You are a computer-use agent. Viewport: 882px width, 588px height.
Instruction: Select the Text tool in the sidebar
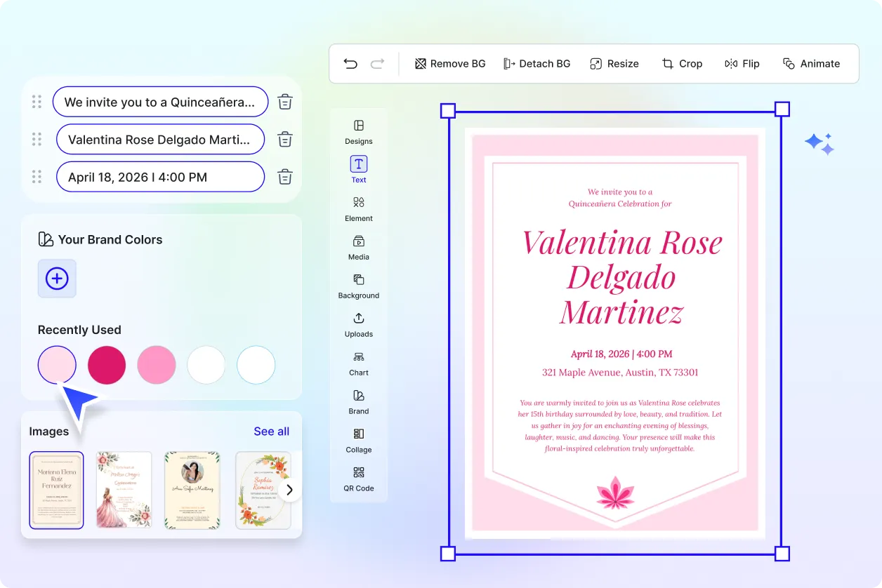(358, 168)
